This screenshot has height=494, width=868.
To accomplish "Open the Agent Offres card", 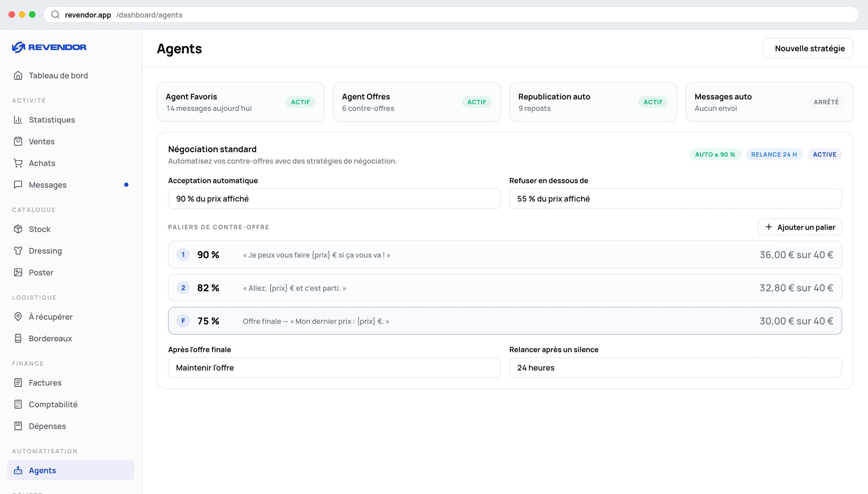I will tap(417, 102).
